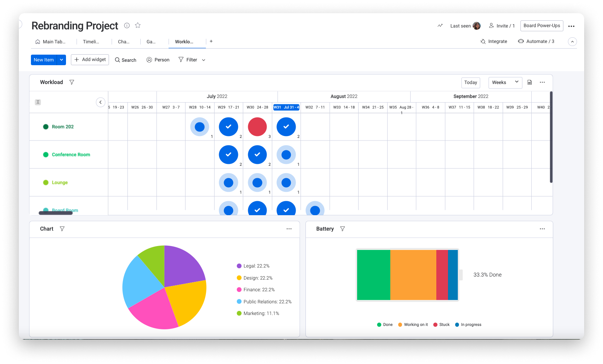603x364 pixels.
Task: Open the board activity trend icon
Action: (x=440, y=26)
